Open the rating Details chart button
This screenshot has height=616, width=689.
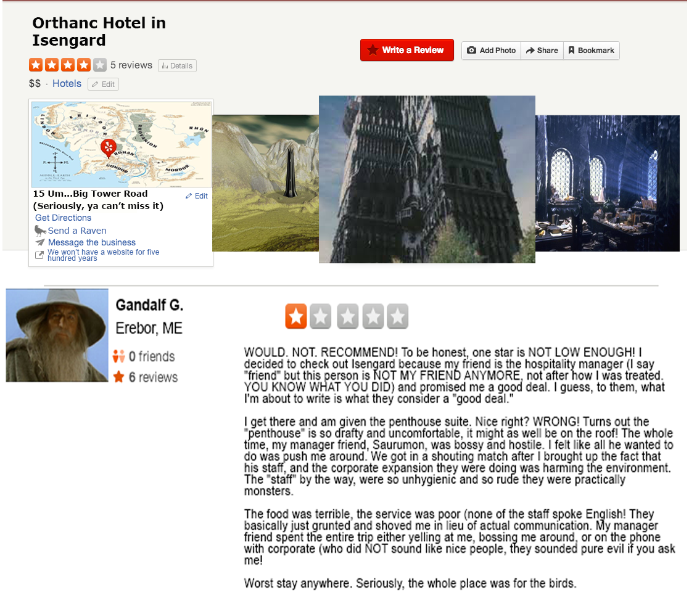coord(177,66)
